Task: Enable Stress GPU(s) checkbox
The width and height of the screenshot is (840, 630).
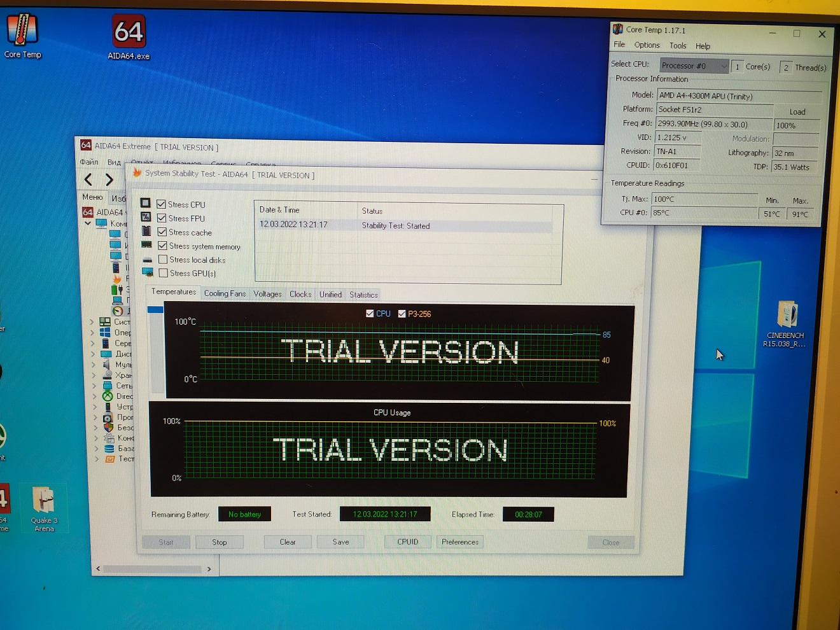Action: 164,273
